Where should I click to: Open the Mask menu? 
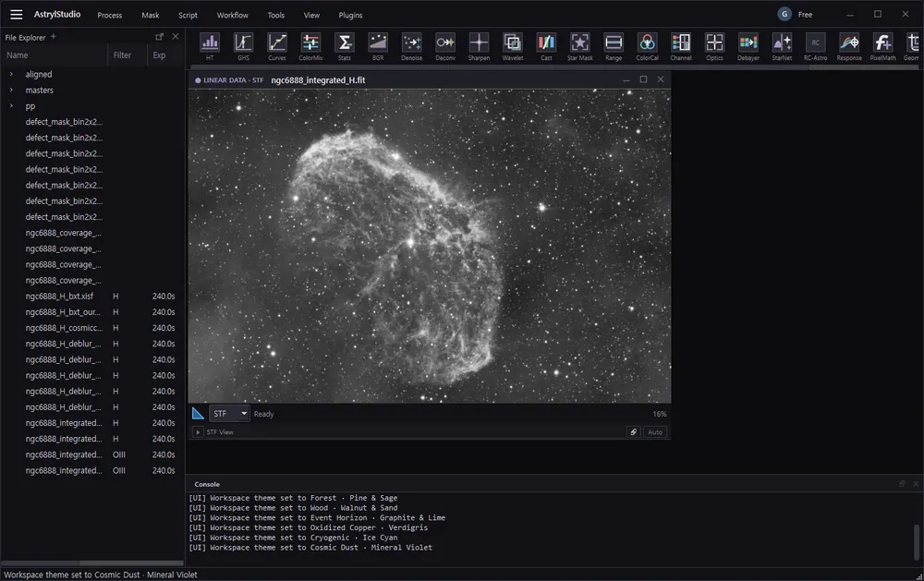[x=151, y=16]
